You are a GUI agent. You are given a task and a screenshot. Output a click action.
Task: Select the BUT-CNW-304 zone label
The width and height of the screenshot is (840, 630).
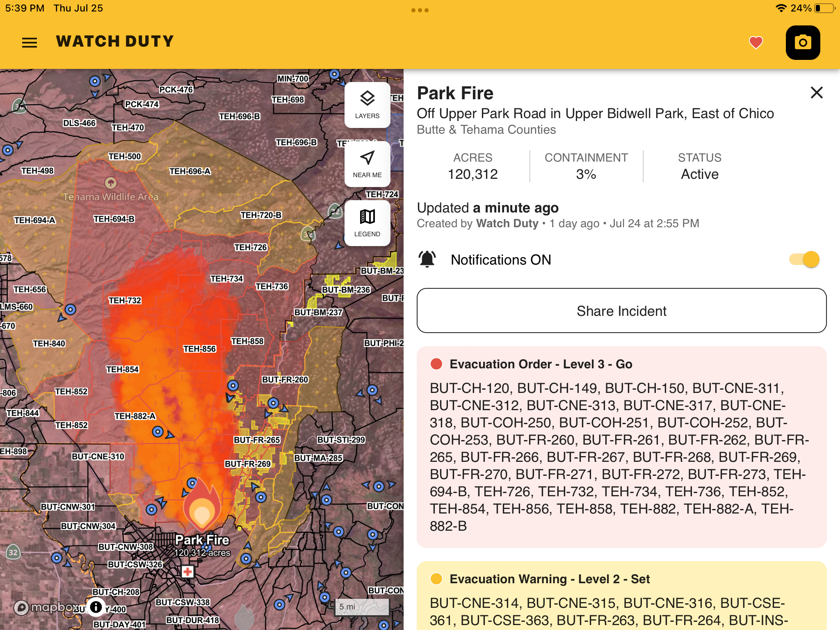[88, 526]
